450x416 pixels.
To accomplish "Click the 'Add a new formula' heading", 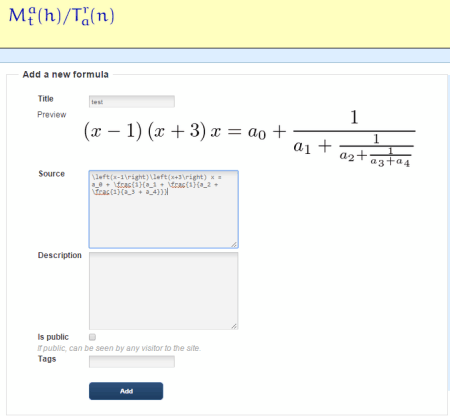I will pyautogui.click(x=66, y=74).
